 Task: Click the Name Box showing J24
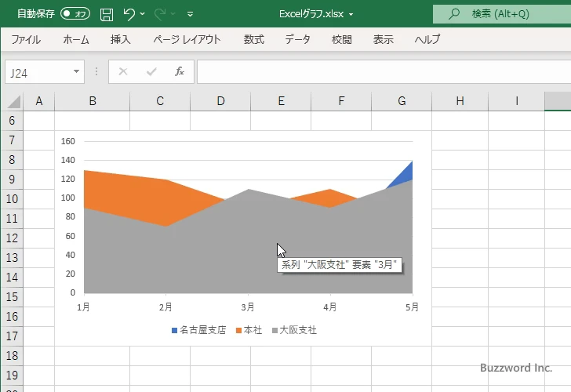tap(38, 72)
